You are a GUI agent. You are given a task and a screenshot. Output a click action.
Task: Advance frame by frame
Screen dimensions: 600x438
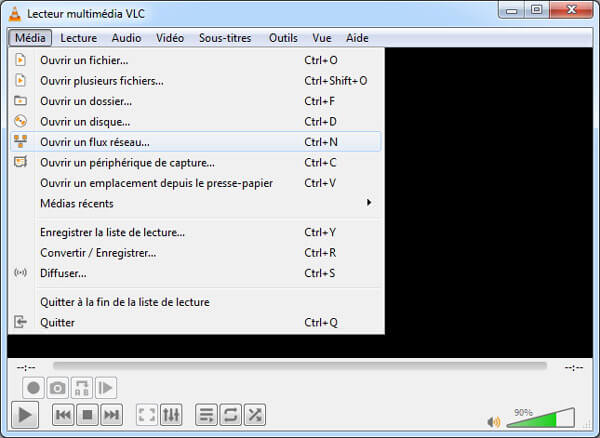coord(106,388)
